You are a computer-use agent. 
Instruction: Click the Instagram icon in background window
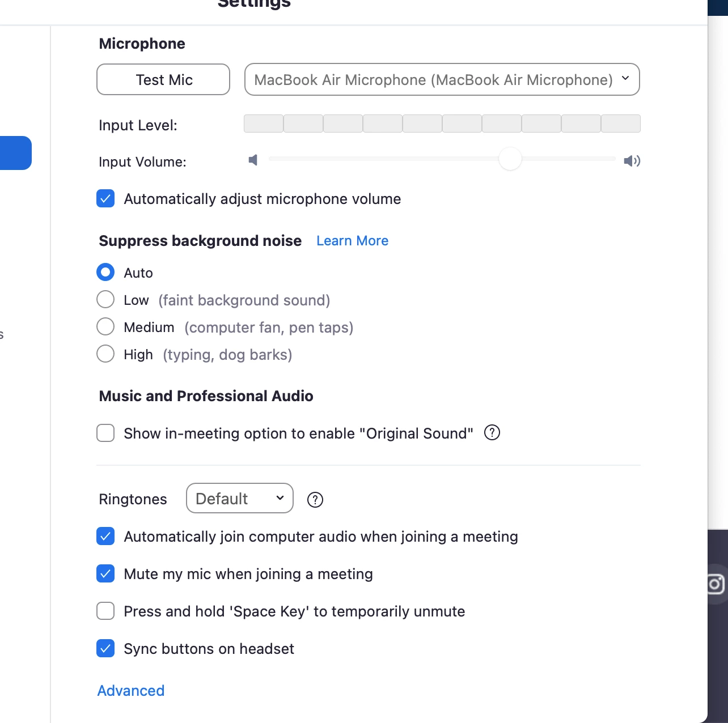pos(716,584)
